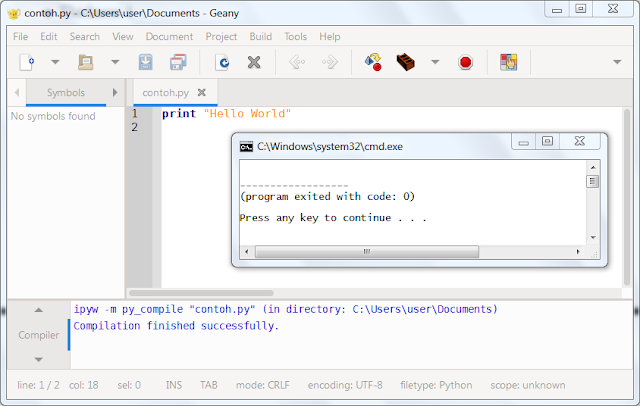This screenshot has height=406, width=640.
Task: Open the Help menu
Action: point(330,37)
